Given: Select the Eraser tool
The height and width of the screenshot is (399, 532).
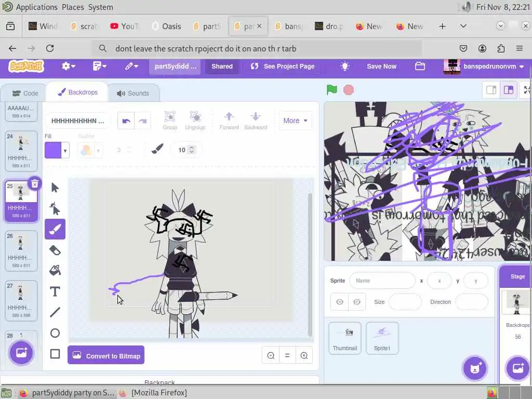Looking at the screenshot, I should click(55, 250).
